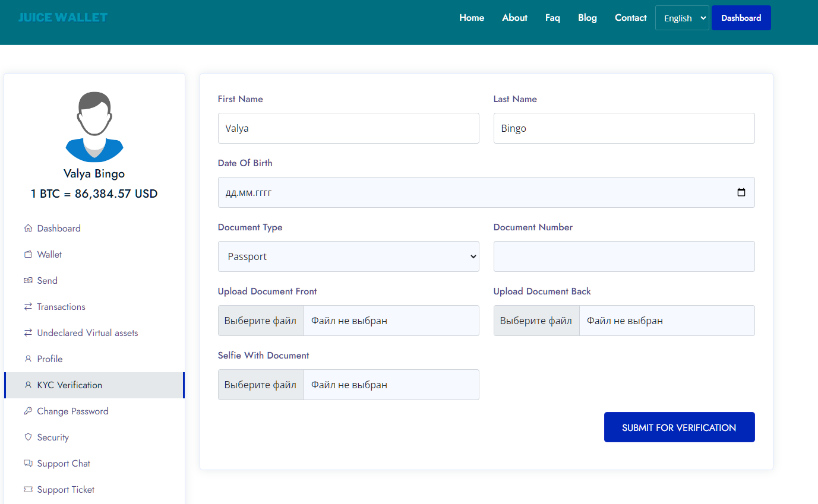
Task: Click the Dashboard home icon in sidebar
Action: click(x=28, y=229)
